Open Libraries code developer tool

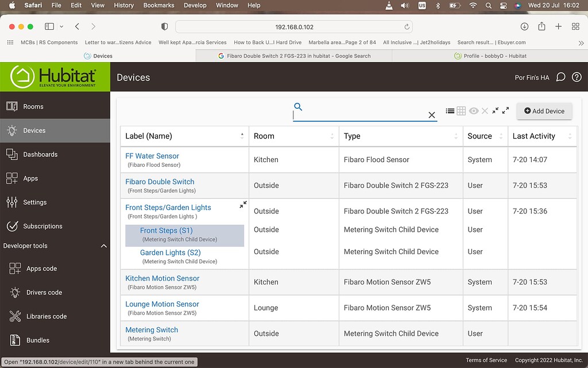coord(46,316)
